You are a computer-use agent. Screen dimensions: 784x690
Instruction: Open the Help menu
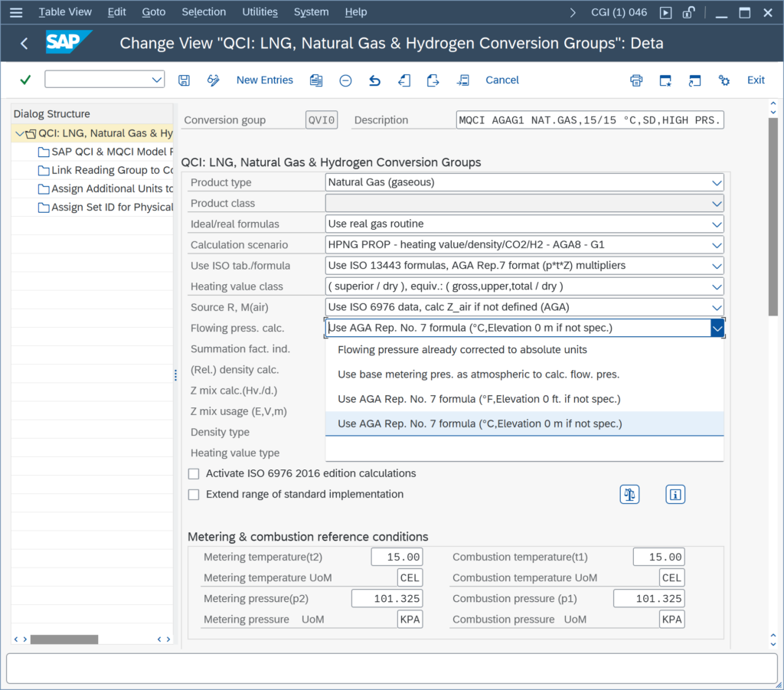[355, 12]
